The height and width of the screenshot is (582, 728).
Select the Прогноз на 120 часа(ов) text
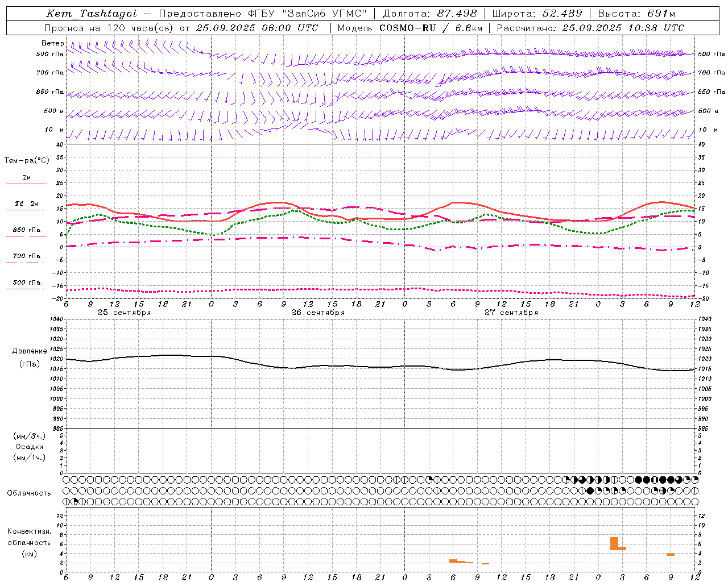coord(110,28)
